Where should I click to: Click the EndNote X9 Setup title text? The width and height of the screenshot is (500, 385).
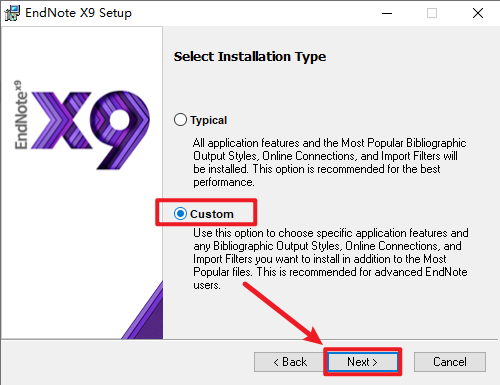[79, 13]
